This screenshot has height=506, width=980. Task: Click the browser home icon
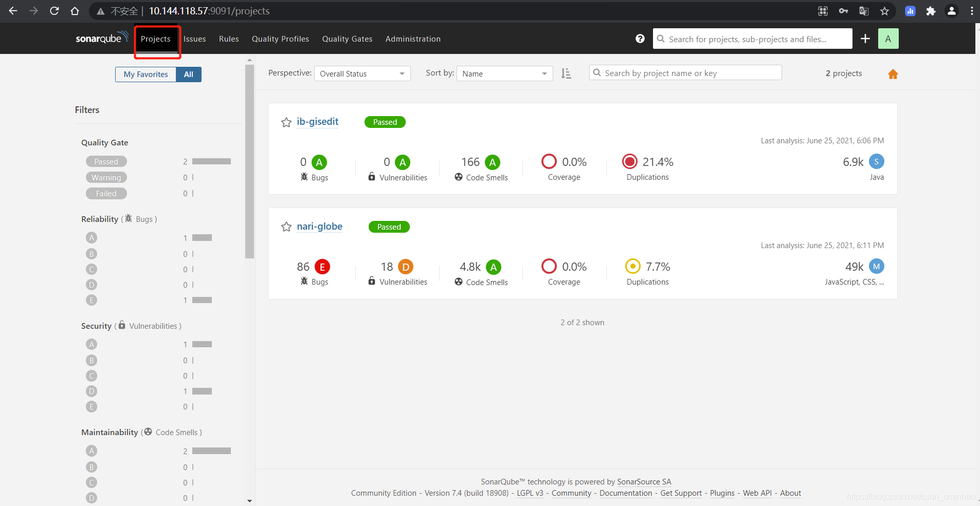[75, 11]
